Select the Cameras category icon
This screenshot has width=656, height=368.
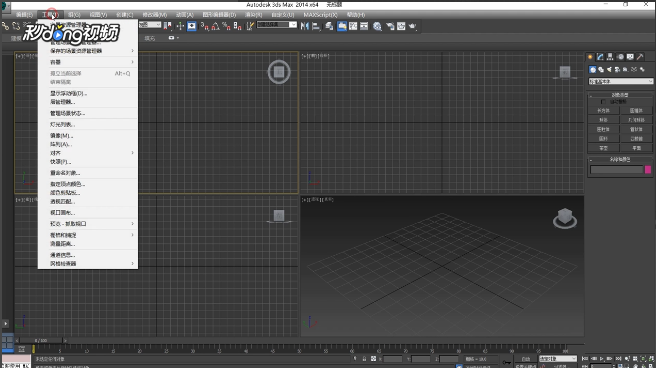(x=617, y=69)
